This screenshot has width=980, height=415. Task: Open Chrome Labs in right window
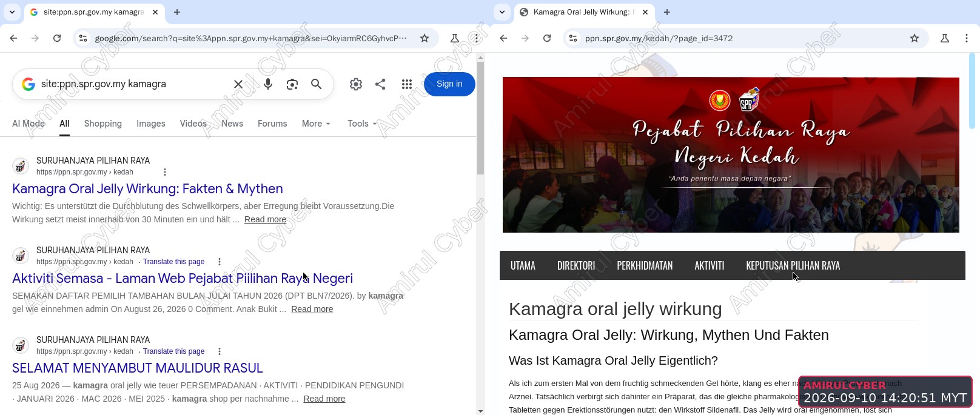click(x=945, y=38)
